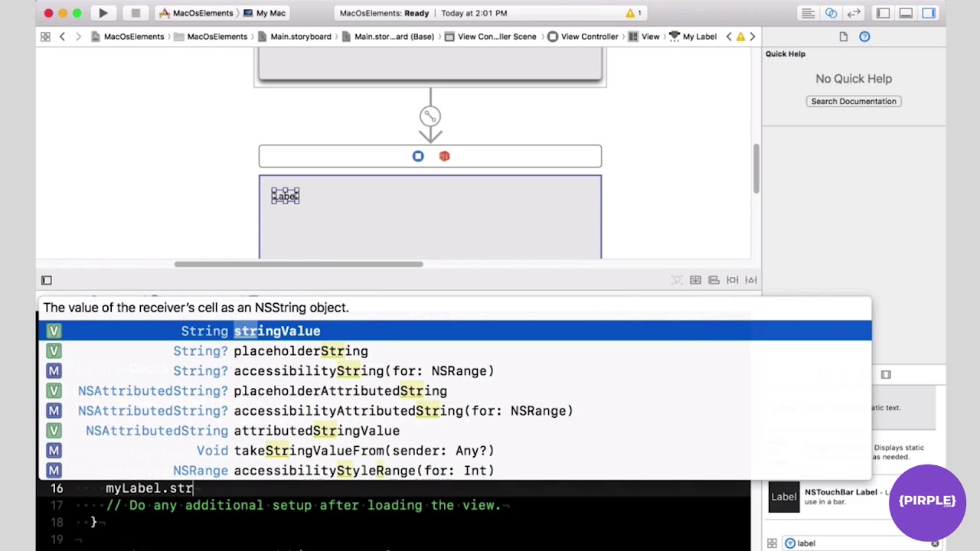Image resolution: width=980 pixels, height=551 pixels.
Task: Select the First Responder red cube icon
Action: pyautogui.click(x=444, y=156)
